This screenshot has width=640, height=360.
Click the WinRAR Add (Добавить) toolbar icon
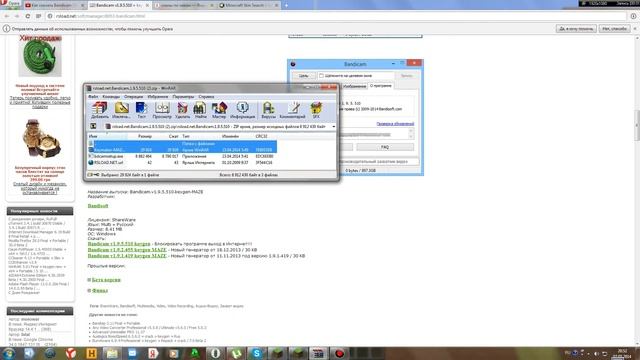click(x=100, y=110)
